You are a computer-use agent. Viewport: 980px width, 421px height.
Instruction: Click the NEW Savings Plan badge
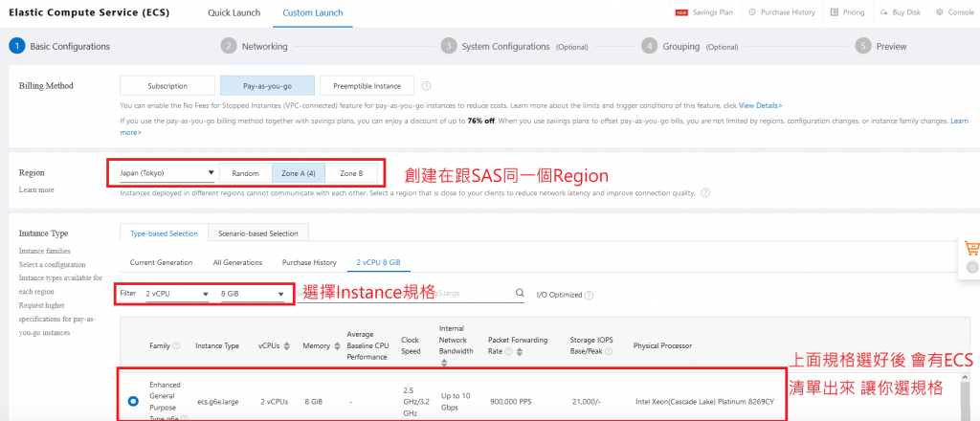[x=681, y=12]
